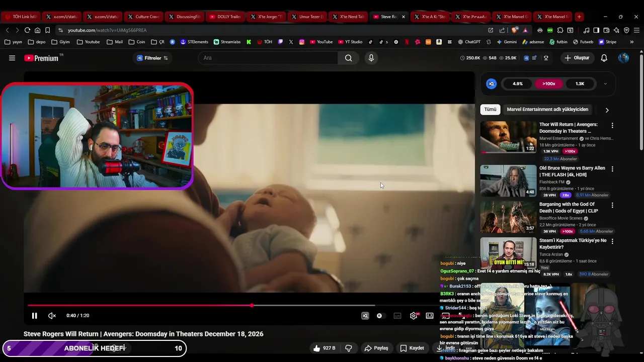The height and width of the screenshot is (362, 644).
Task: Click the 1.3K stat pill
Action: point(580,84)
